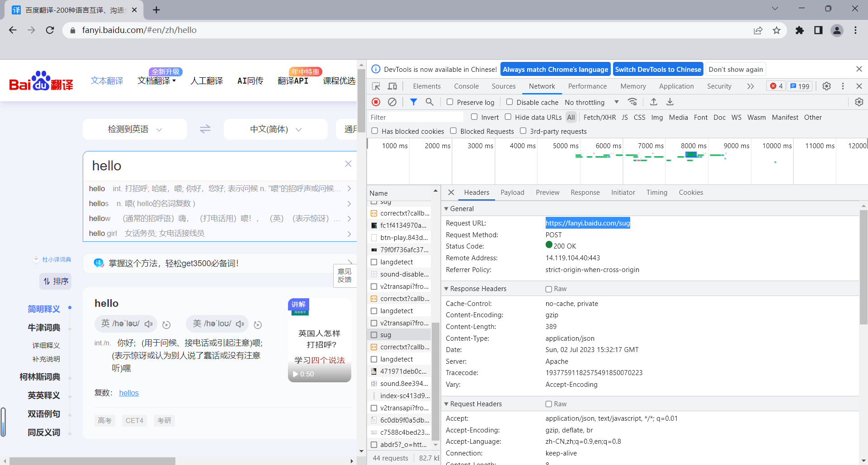
Task: Toggle the device toolbar icon
Action: 392,86
